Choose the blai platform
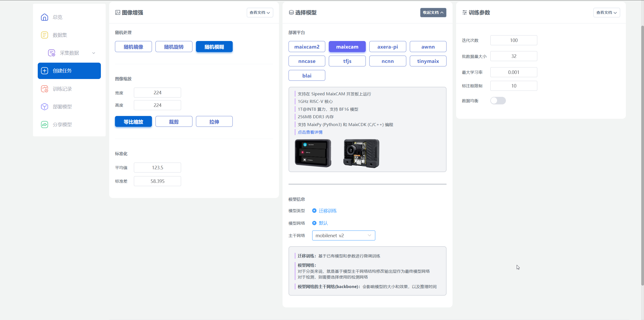Screen dimensions: 644x320 click(x=307, y=75)
